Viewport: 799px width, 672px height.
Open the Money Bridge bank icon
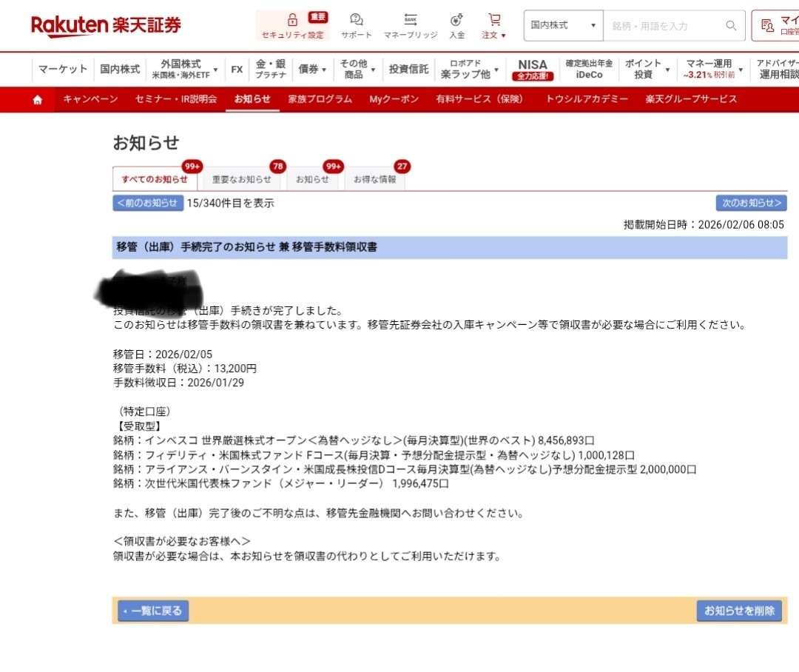tap(411, 20)
